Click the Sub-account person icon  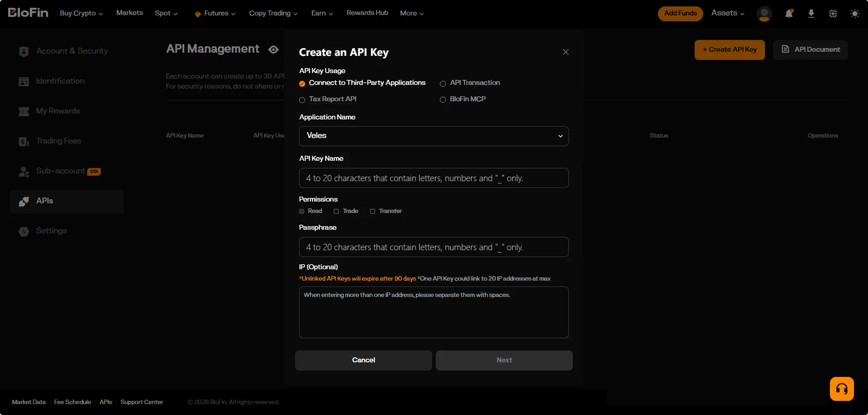pos(24,171)
